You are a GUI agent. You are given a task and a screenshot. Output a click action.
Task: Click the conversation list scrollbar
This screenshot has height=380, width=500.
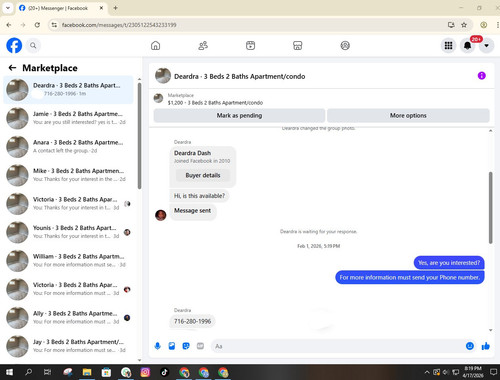click(x=139, y=136)
